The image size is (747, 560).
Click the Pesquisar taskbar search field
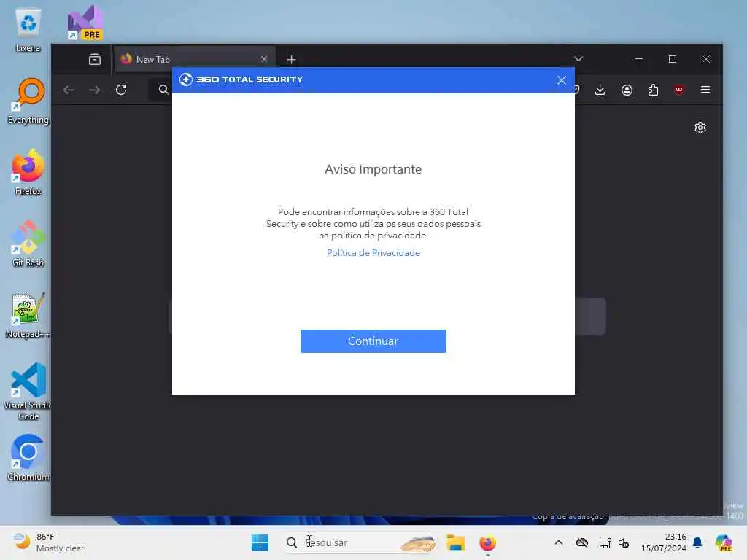[360, 542]
